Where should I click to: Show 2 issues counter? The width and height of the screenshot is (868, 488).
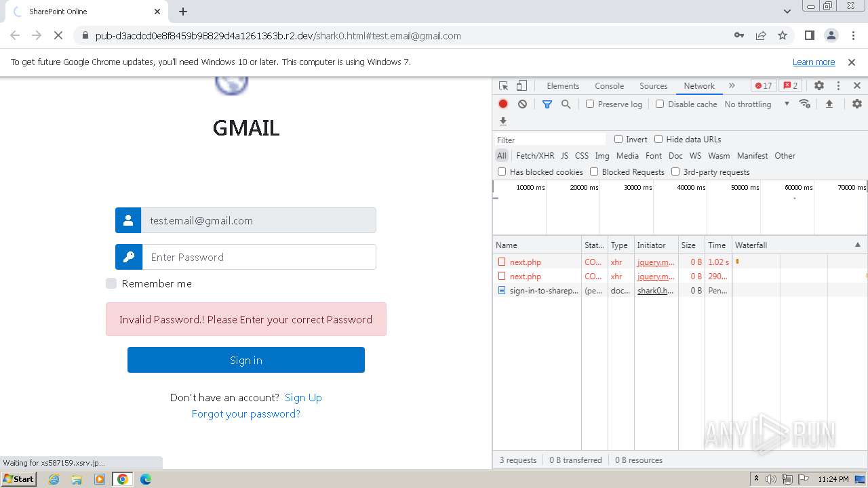click(x=790, y=86)
